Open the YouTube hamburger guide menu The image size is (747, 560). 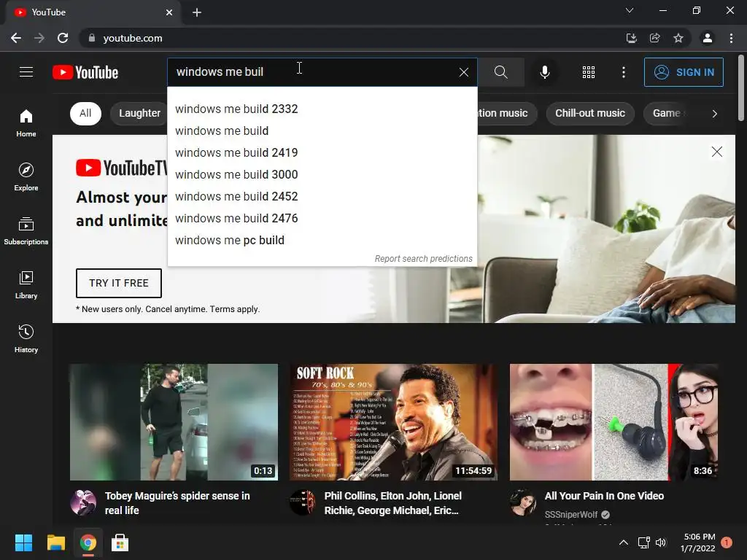coord(26,72)
